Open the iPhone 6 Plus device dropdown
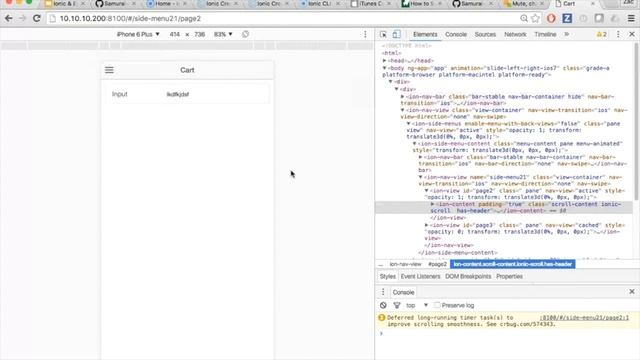640x360 pixels. (138, 34)
